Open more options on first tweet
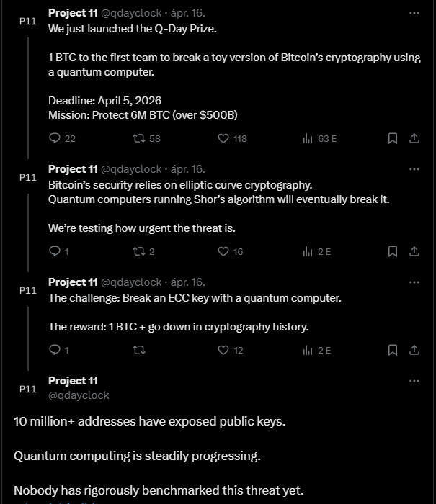The image size is (436, 504). click(414, 13)
